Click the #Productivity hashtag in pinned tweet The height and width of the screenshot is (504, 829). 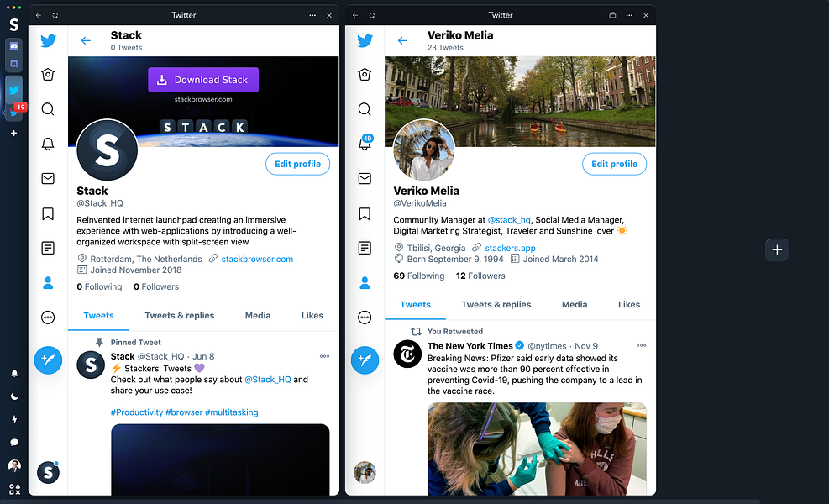click(136, 412)
